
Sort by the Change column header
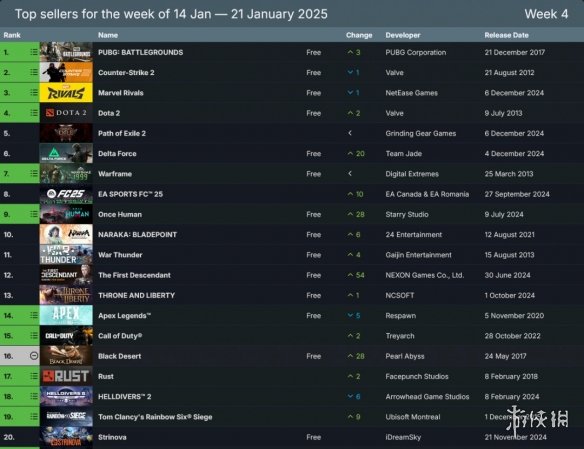coord(359,35)
